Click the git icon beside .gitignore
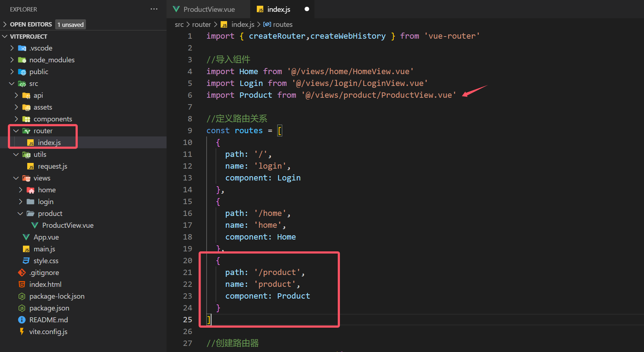This screenshot has height=352, width=644. coord(22,273)
